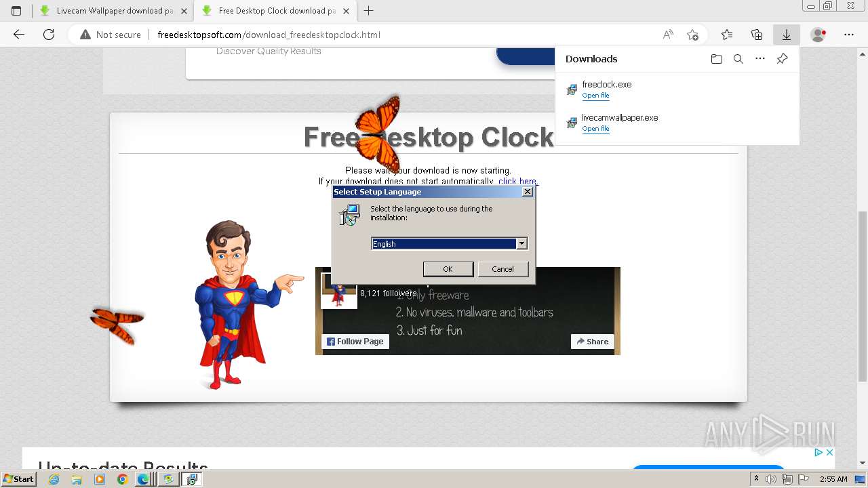Image resolution: width=868 pixels, height=488 pixels.
Task: Confirm language with OK button
Action: pos(448,269)
